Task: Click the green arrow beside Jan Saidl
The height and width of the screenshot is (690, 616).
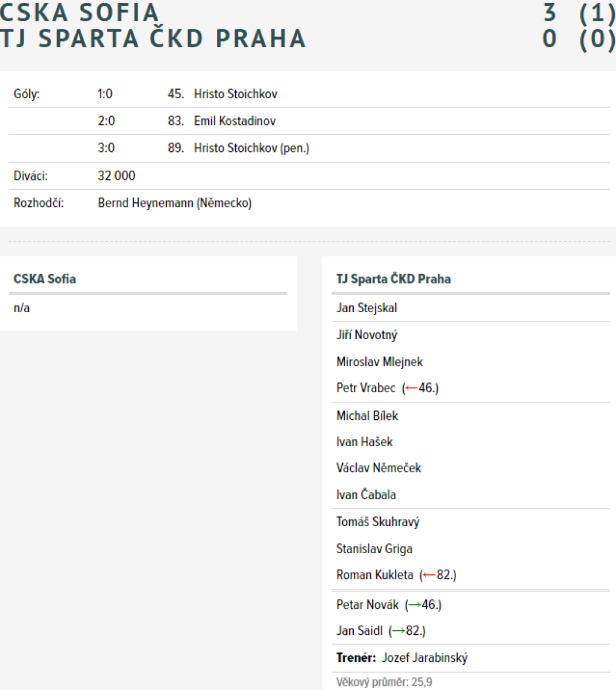Action: coord(399,631)
